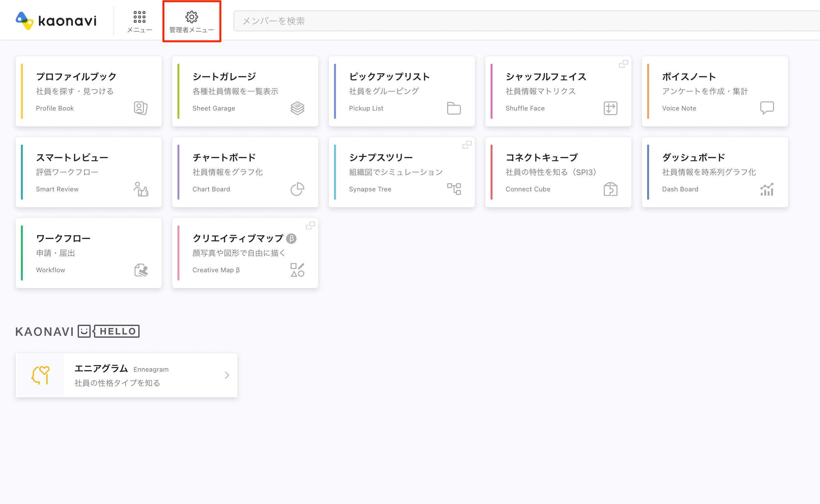The image size is (820, 504).
Task: Click the Voice Note speech bubble icon
Action: [767, 108]
